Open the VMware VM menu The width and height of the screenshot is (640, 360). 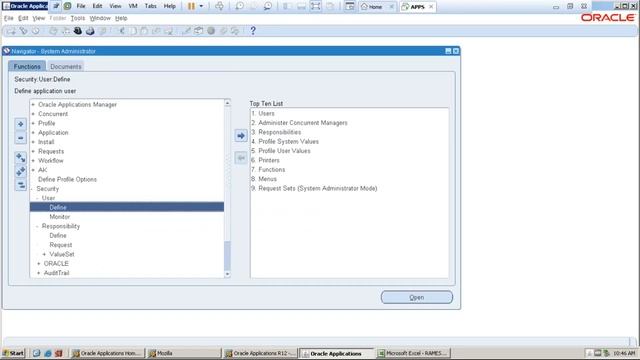pyautogui.click(x=133, y=6)
